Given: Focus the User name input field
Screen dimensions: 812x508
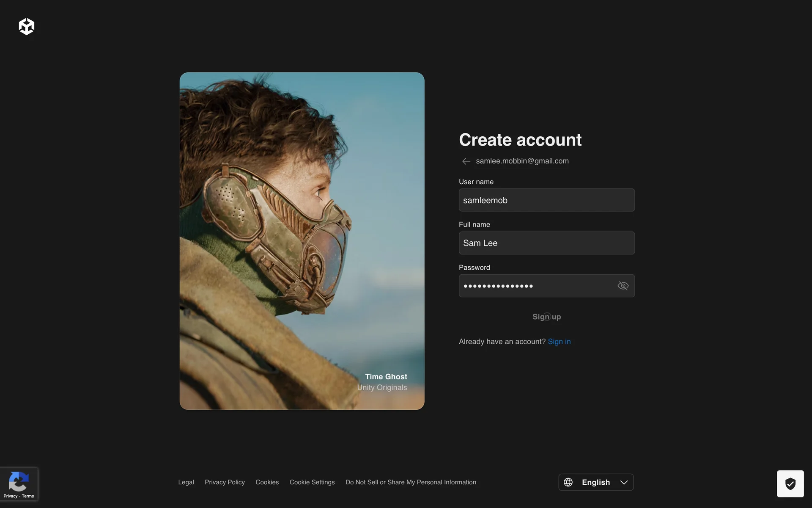Looking at the screenshot, I should point(546,200).
